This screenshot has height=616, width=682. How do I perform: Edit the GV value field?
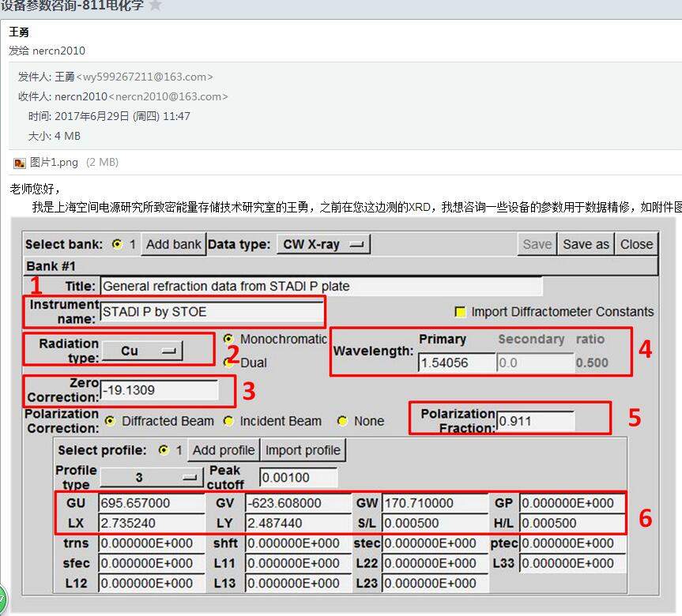tap(298, 503)
